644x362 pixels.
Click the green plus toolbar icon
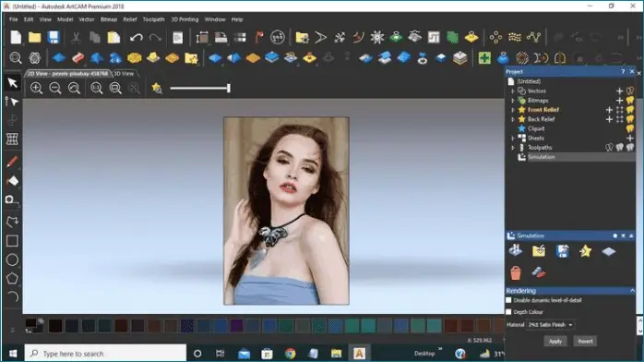coord(484,58)
